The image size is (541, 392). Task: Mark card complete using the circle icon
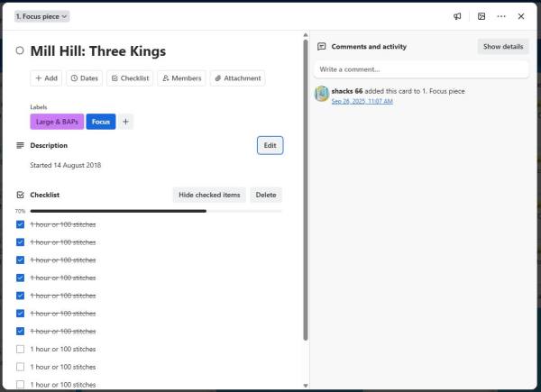(20, 51)
